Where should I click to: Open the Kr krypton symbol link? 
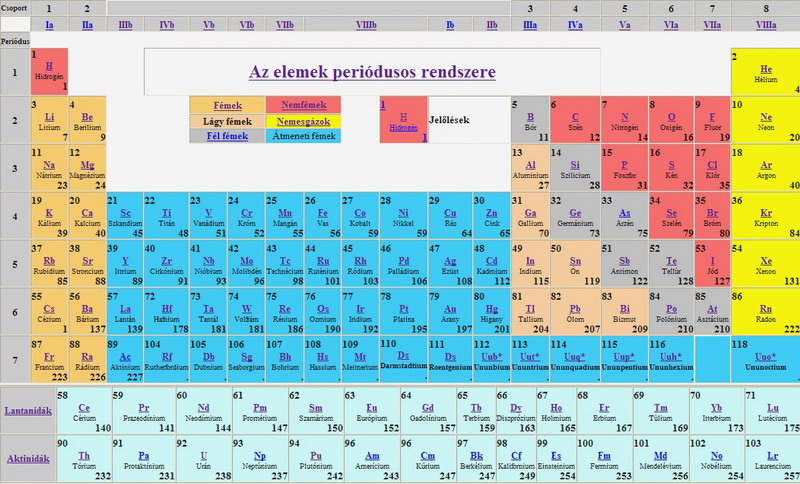766,213
